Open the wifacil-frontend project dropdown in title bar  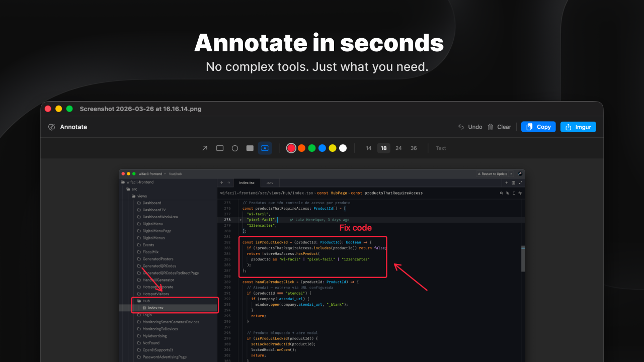point(153,173)
